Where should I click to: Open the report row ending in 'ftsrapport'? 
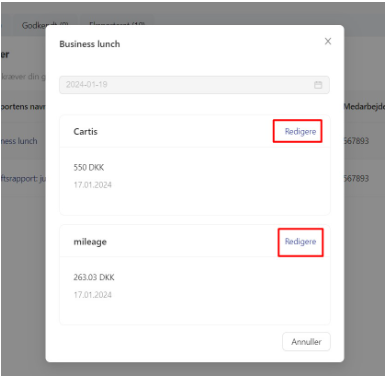[22, 179]
